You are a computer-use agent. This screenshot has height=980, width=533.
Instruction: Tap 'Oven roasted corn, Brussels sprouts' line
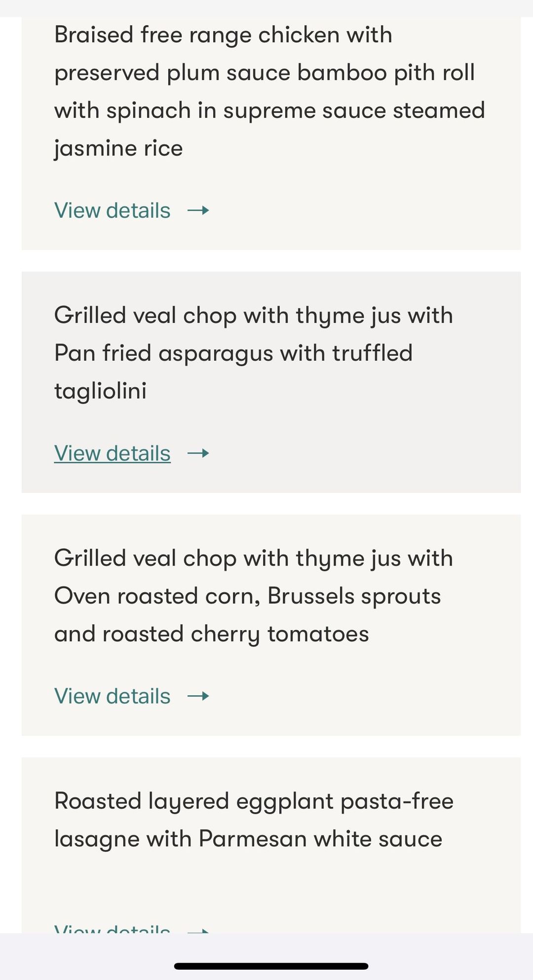[248, 596]
